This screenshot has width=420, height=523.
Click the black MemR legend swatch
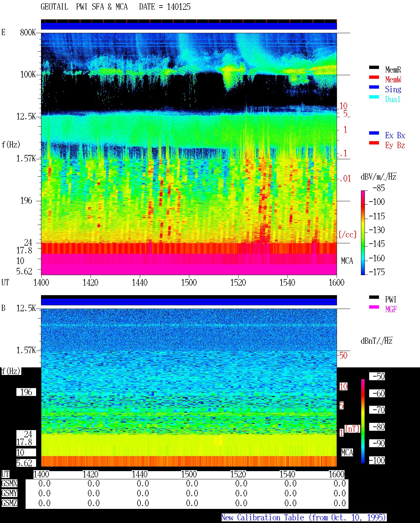point(374,67)
